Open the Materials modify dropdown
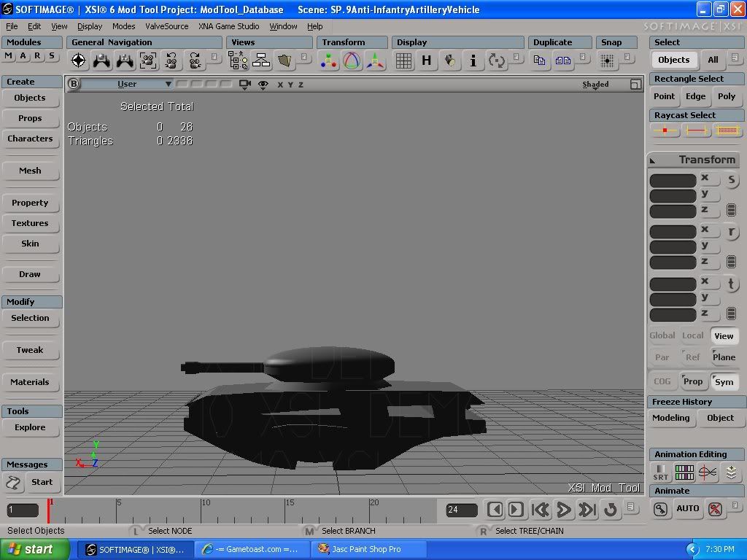Screen dimensions: 747x560 pyautogui.click(x=30, y=382)
